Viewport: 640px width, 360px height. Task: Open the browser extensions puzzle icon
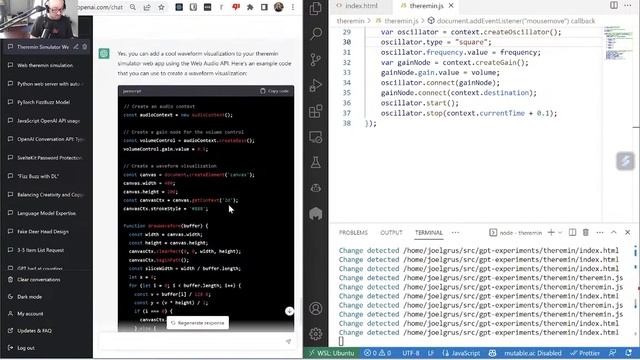click(x=250, y=7)
